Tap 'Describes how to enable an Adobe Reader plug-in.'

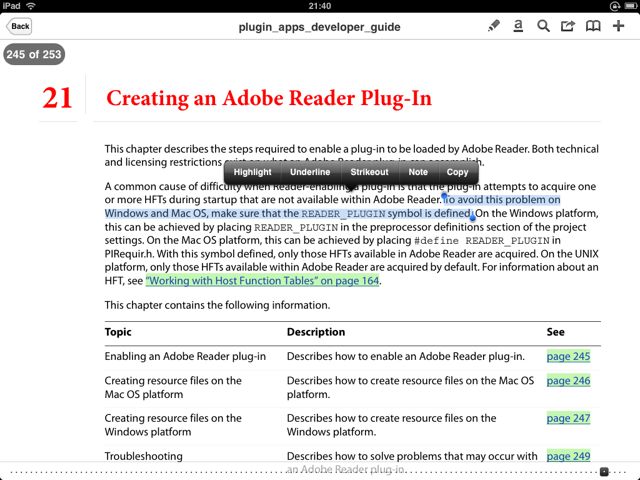click(x=405, y=356)
